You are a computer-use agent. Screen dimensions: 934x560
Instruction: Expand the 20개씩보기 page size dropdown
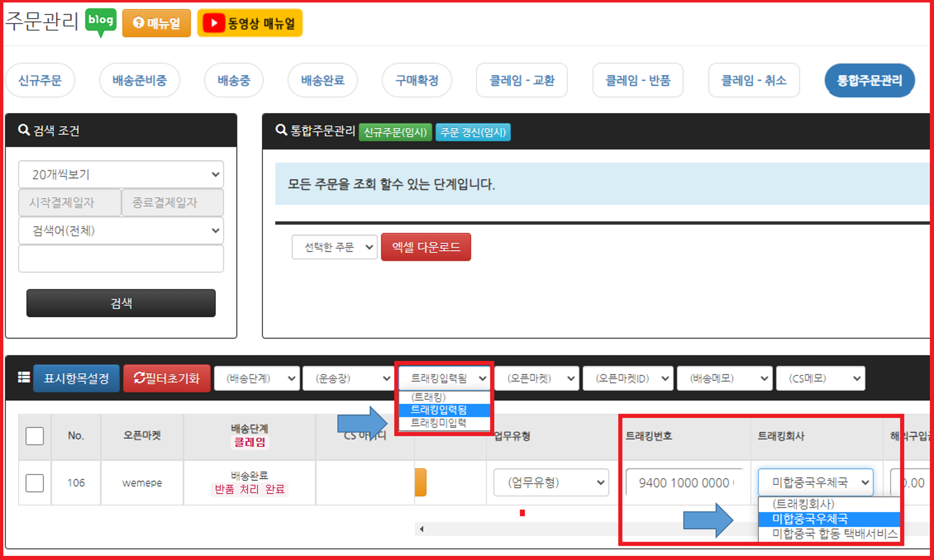[121, 175]
